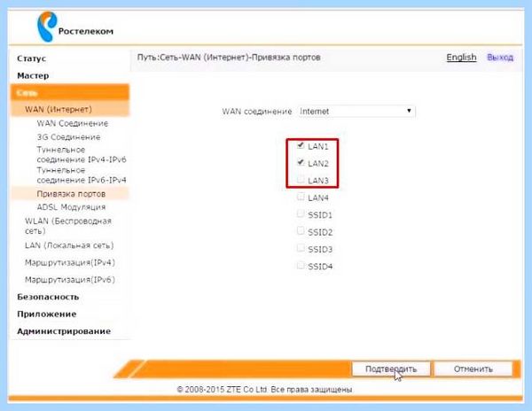Go to WAN Соединение page
532x411 pixels.
[73, 123]
